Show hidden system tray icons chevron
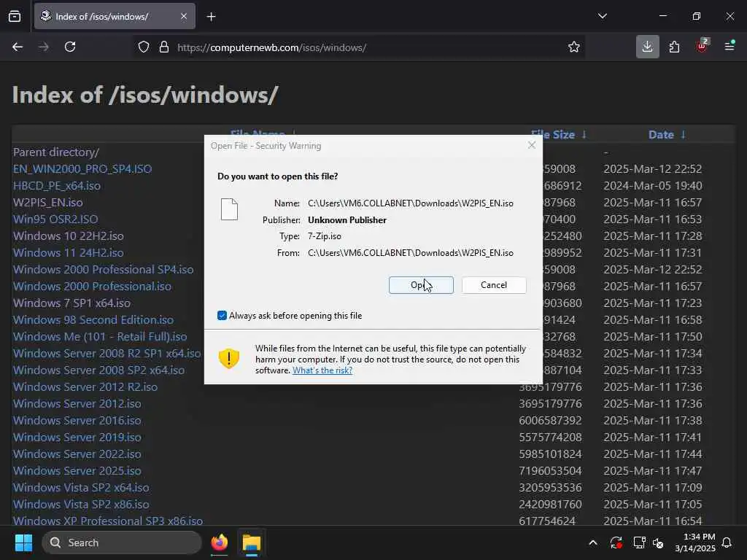The width and height of the screenshot is (747, 560). coord(592,542)
